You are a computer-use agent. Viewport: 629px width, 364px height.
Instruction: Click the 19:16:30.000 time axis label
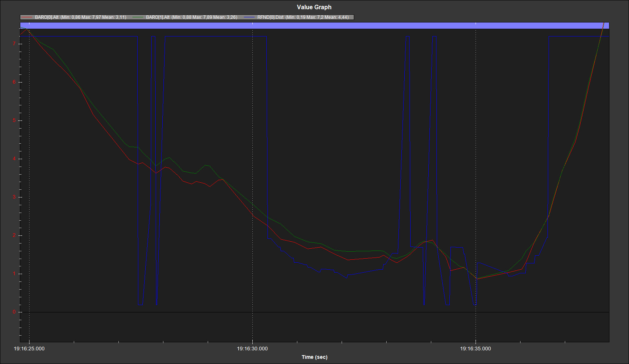[252, 349]
